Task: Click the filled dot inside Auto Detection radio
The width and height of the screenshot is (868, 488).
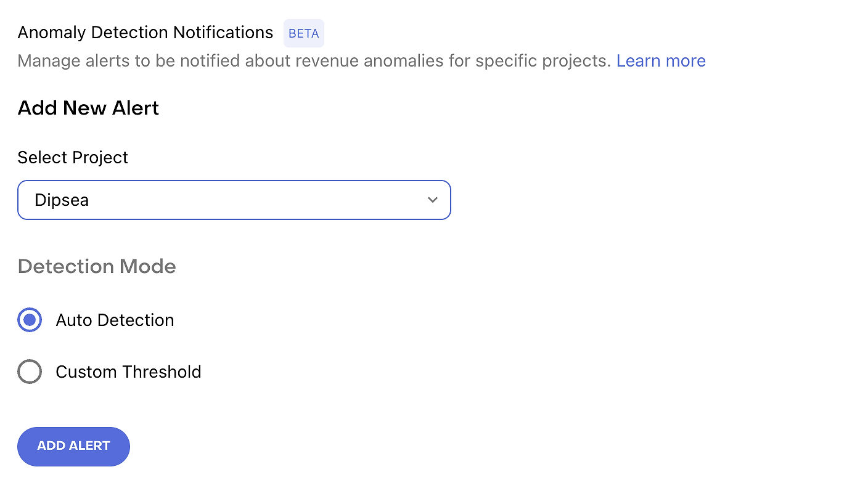Action: tap(30, 320)
